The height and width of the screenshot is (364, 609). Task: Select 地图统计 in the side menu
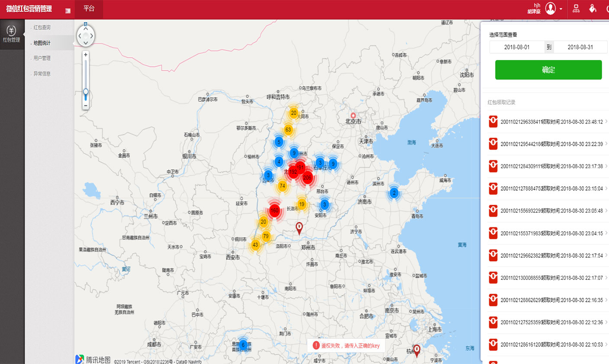click(42, 43)
